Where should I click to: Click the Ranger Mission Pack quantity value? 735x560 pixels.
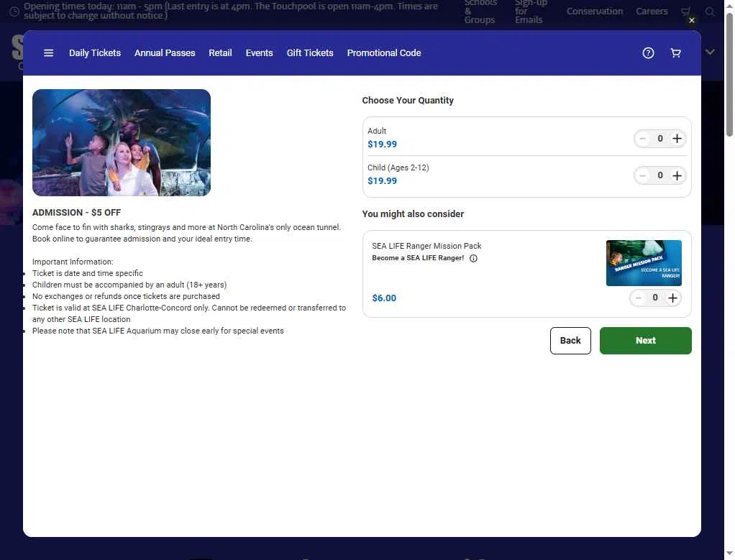[x=655, y=298]
